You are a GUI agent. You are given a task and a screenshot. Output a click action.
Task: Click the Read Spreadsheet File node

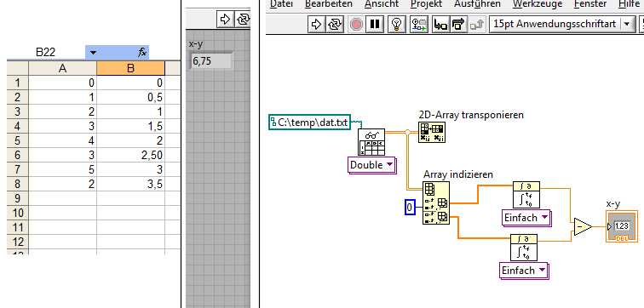371,142
